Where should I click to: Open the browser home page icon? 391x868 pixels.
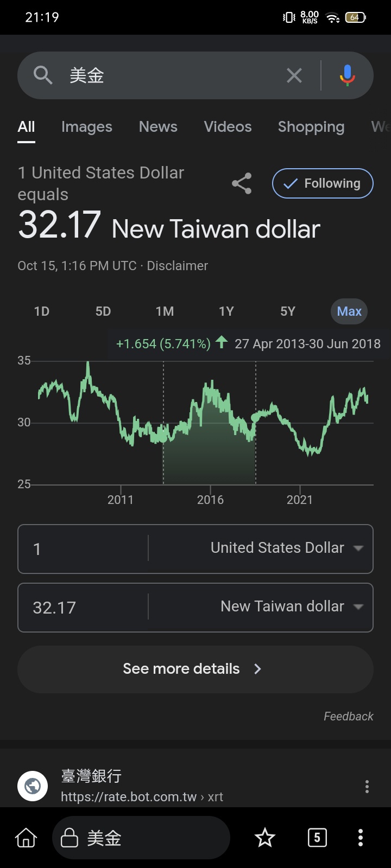click(26, 838)
